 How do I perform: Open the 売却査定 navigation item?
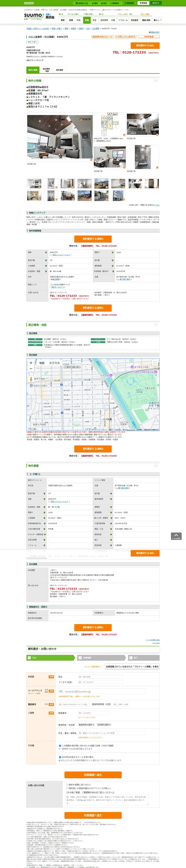click(x=135, y=20)
